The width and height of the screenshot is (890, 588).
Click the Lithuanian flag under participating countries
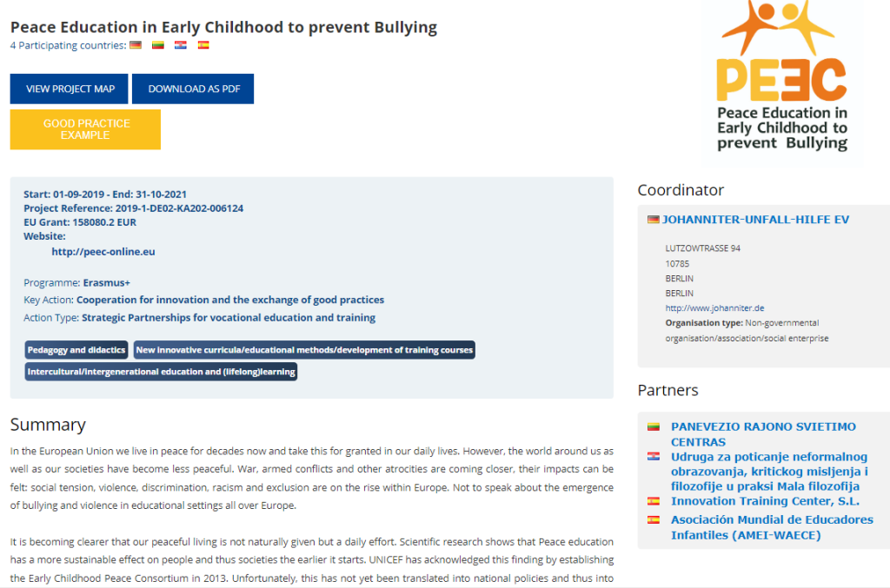click(158, 45)
